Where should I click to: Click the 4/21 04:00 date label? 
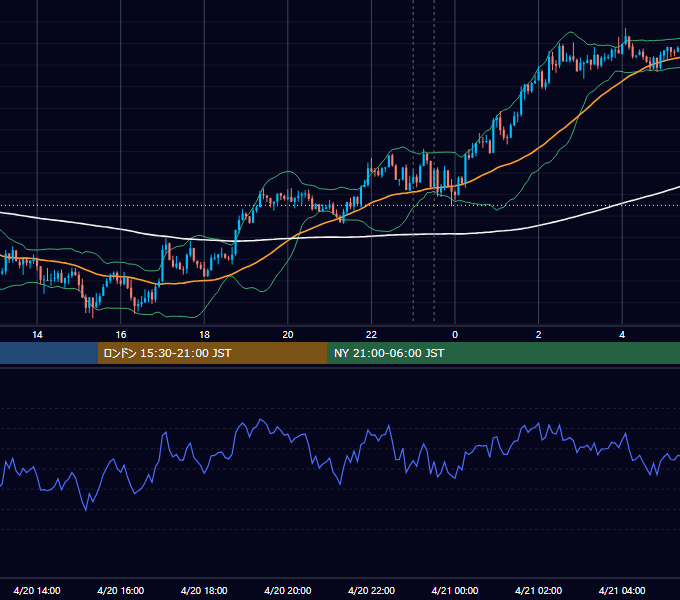point(622,590)
